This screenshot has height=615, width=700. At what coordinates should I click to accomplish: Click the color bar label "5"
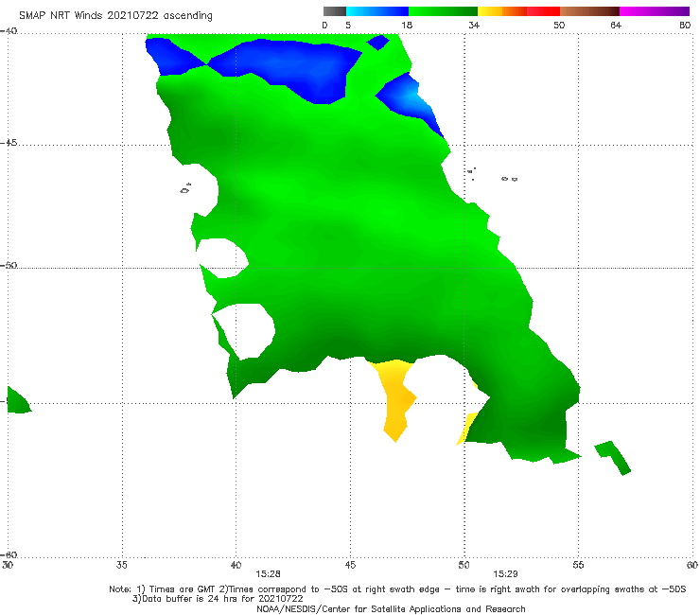[348, 26]
